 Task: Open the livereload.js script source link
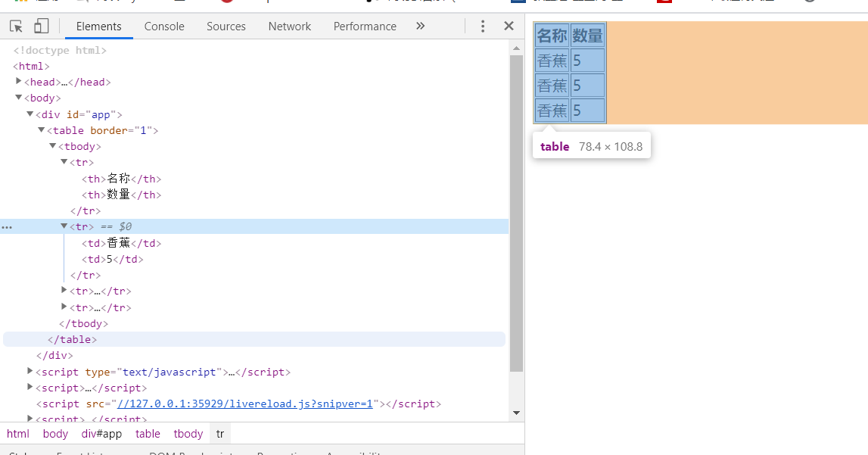(245, 404)
